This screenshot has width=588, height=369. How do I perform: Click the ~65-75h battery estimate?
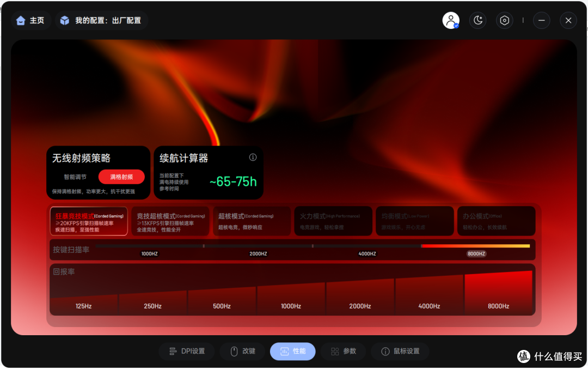(233, 182)
